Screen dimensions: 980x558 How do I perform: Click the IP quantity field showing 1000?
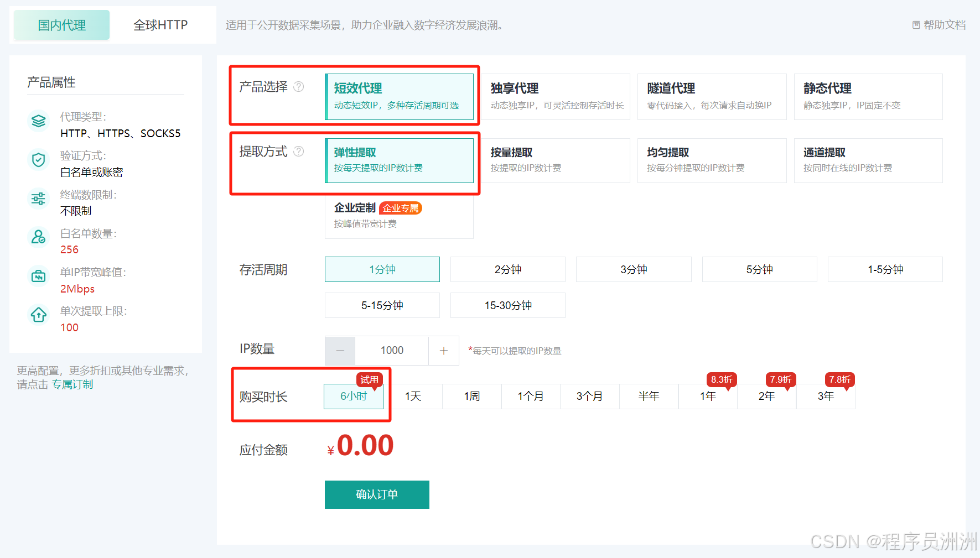pyautogui.click(x=392, y=351)
